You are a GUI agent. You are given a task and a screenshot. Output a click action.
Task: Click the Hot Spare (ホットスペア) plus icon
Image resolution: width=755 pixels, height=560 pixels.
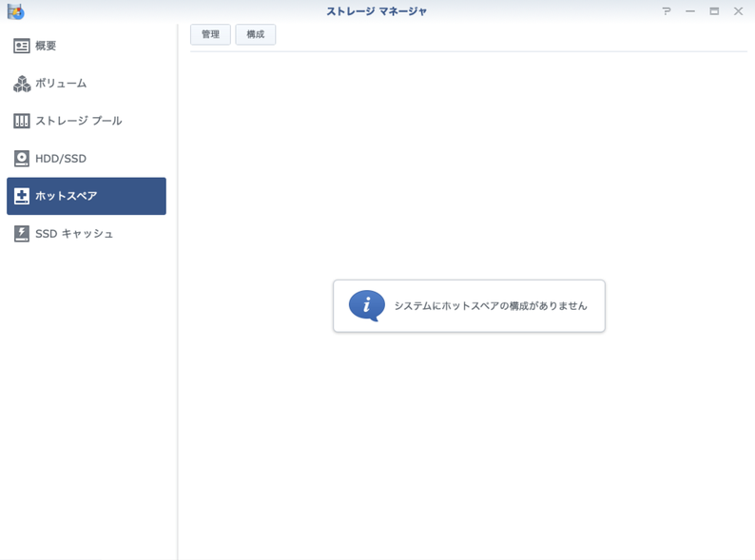(x=21, y=196)
